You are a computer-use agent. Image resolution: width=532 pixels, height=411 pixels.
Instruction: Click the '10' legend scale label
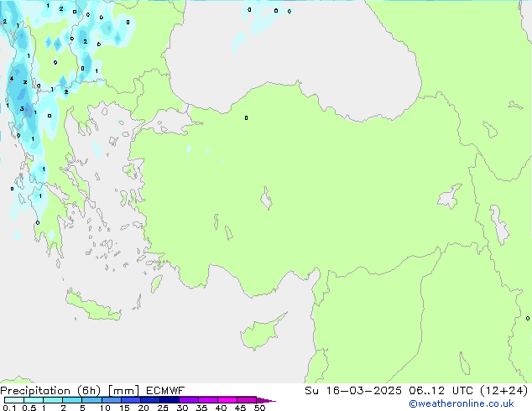tap(105, 408)
